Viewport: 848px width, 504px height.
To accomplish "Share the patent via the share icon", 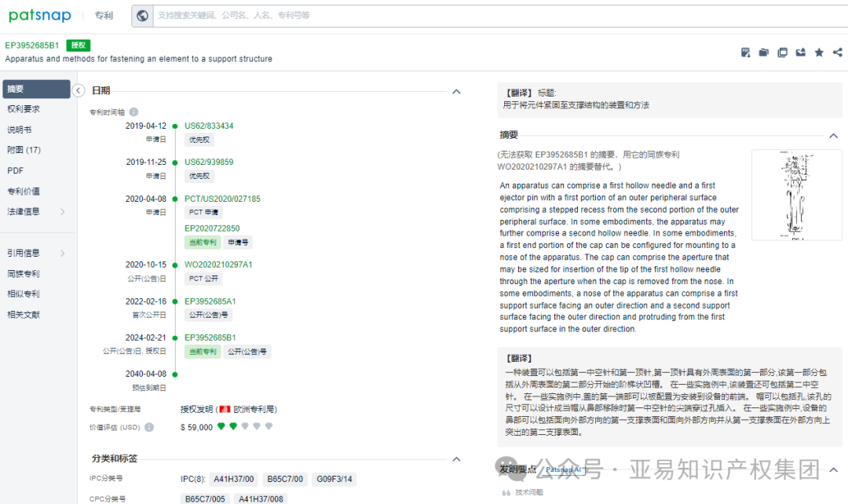I will point(837,52).
